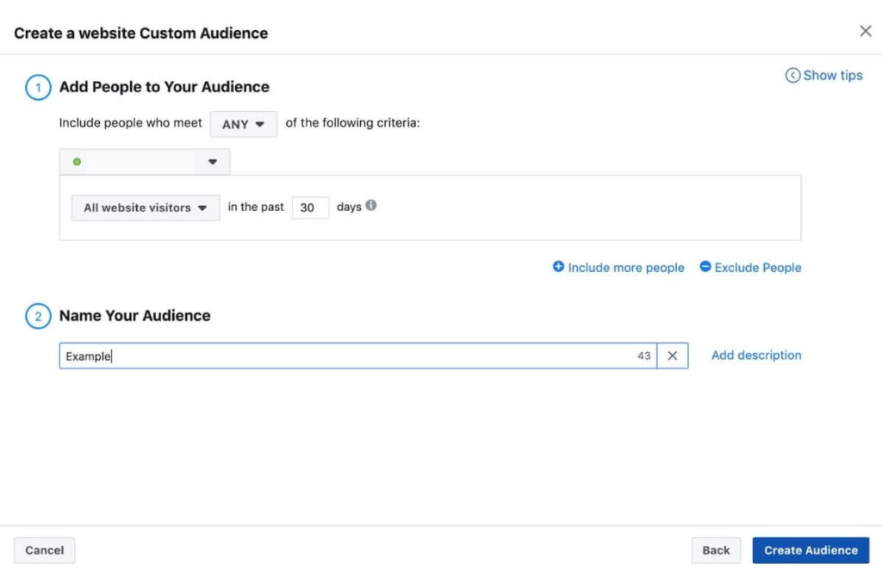The width and height of the screenshot is (882, 588).
Task: Click the Create Audience button
Action: tap(811, 550)
